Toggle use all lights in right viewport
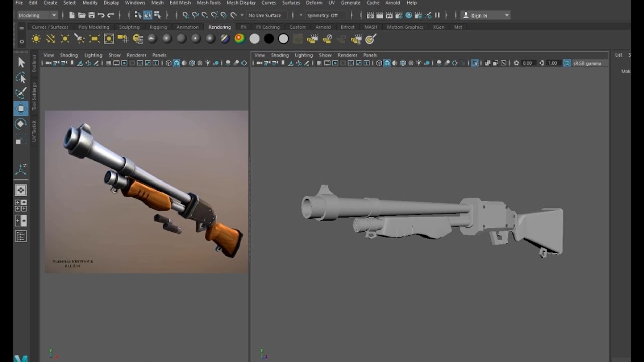644x362 pixels. point(418,63)
